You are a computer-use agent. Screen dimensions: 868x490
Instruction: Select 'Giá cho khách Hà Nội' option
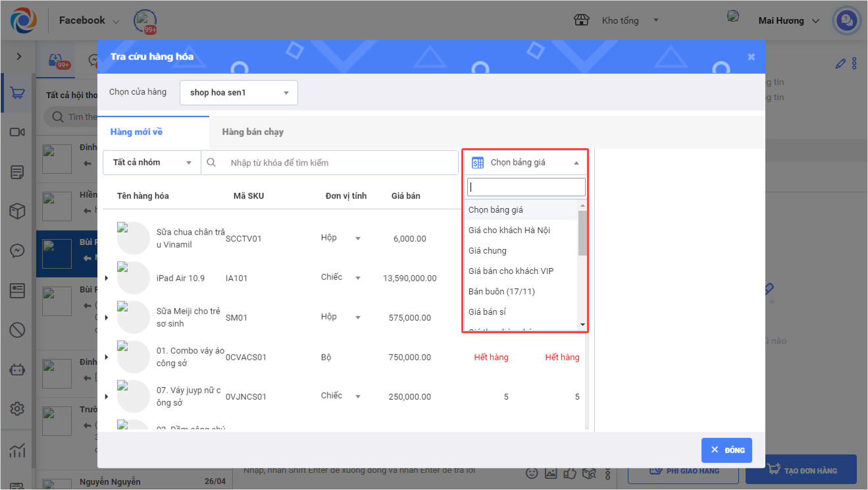pos(509,231)
